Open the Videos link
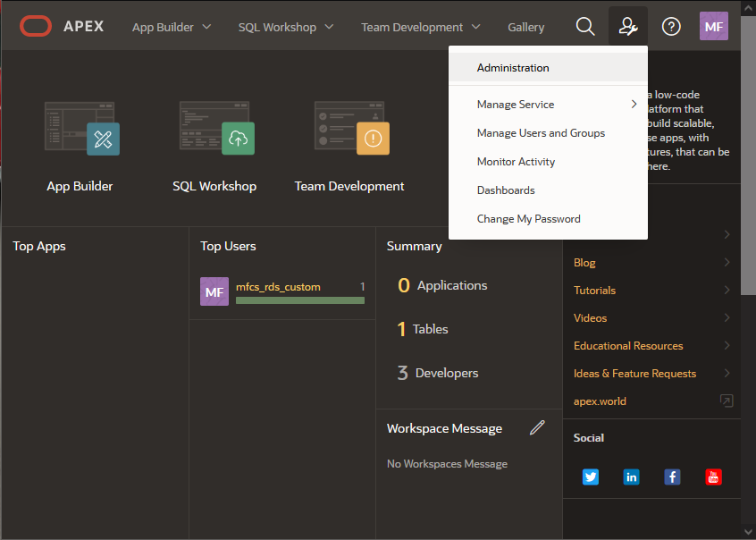This screenshot has height=540, width=756. click(x=590, y=318)
